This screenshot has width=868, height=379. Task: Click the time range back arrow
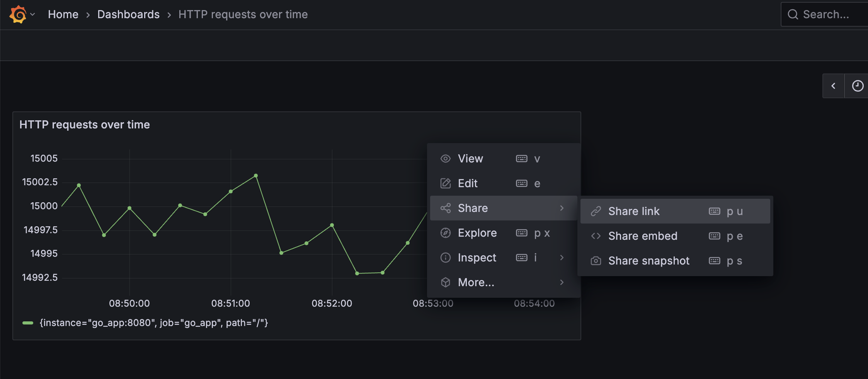833,86
